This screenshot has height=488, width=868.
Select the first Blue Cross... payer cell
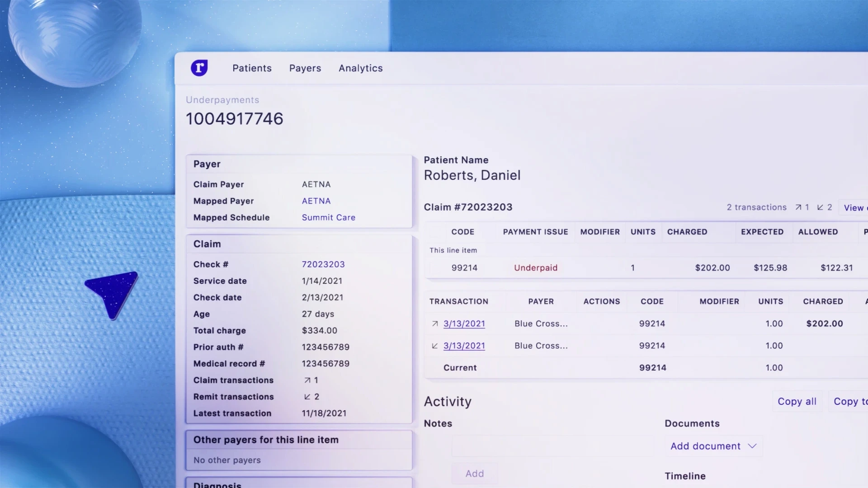coord(541,324)
